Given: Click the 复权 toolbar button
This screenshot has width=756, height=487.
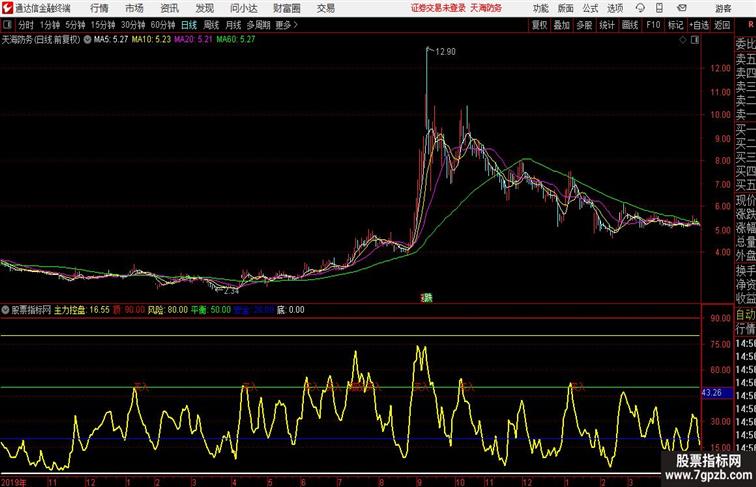Looking at the screenshot, I should 539,25.
